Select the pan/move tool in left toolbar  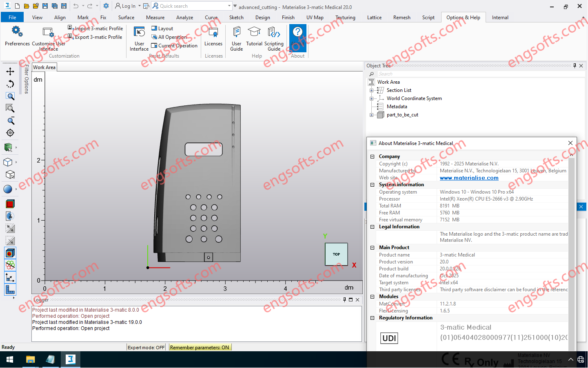pos(10,71)
